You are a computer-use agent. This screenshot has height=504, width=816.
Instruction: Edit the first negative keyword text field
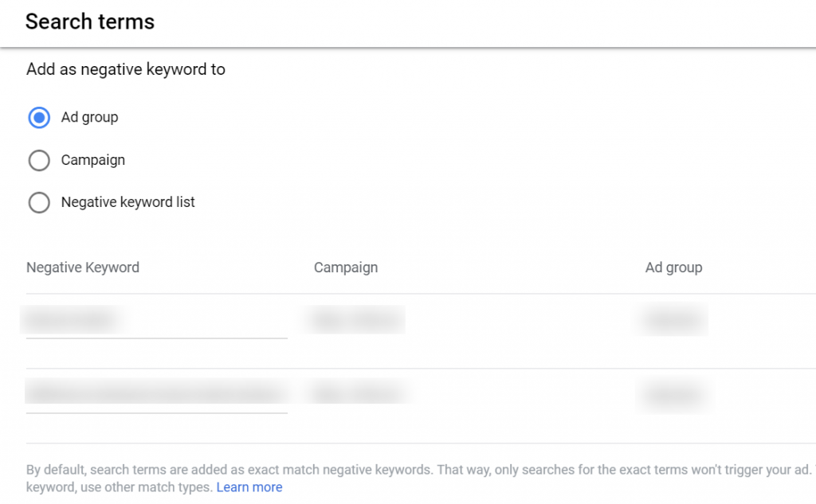[x=157, y=319]
